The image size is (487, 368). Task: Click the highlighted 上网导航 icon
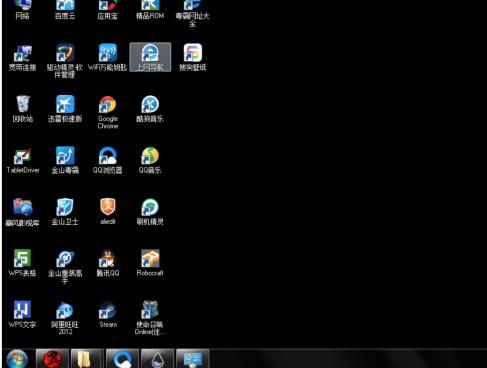click(150, 57)
